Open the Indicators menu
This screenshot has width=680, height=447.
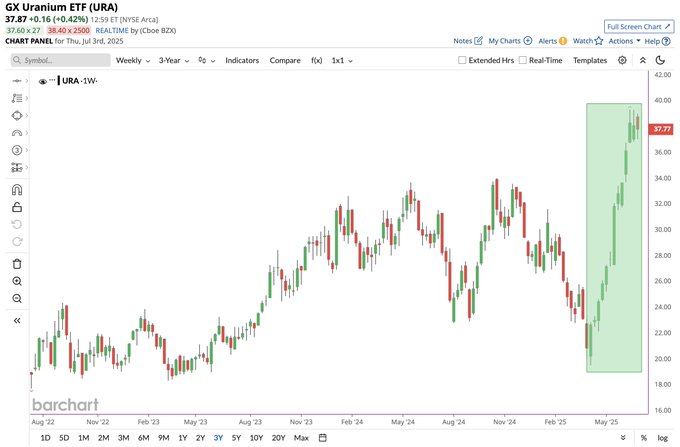(242, 60)
